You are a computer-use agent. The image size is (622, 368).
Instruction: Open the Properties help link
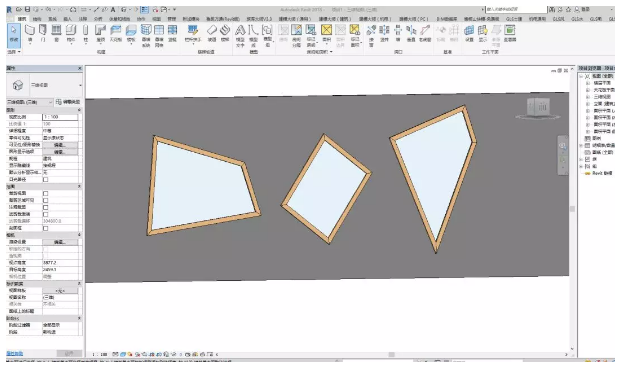(x=15, y=353)
